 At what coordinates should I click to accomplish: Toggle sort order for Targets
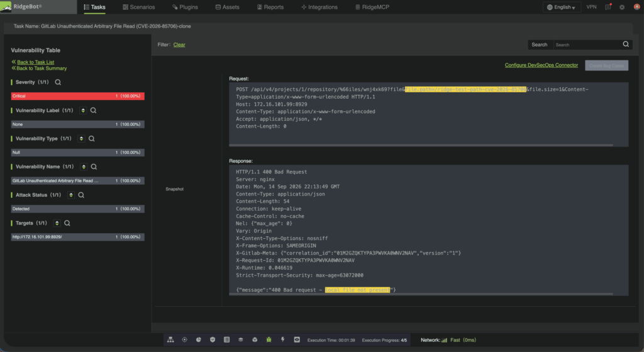click(57, 223)
